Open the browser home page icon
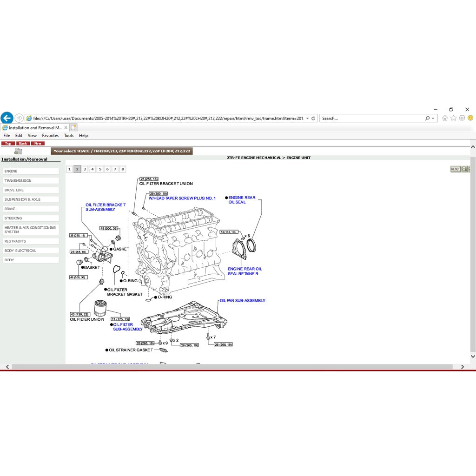476x476 pixels. click(445, 118)
